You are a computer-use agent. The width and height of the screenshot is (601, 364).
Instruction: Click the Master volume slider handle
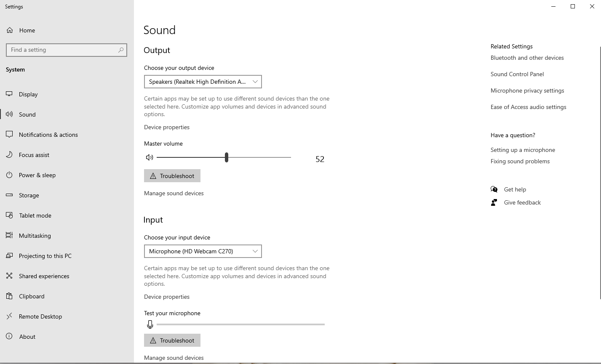point(227,157)
